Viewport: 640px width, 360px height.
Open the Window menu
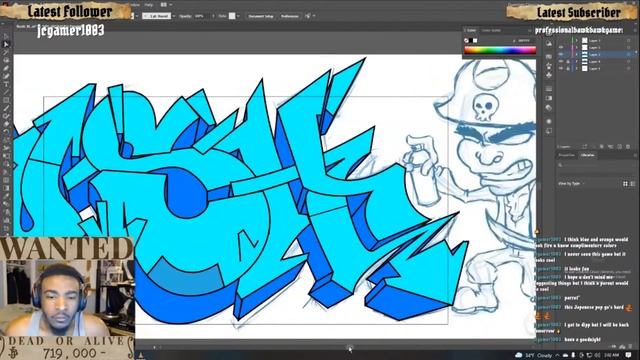[136, 5]
